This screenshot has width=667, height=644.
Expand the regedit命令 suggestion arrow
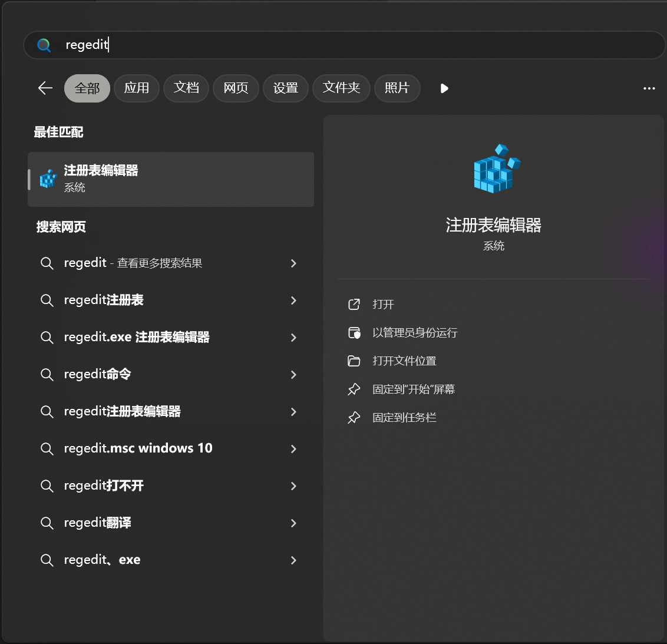coord(293,375)
